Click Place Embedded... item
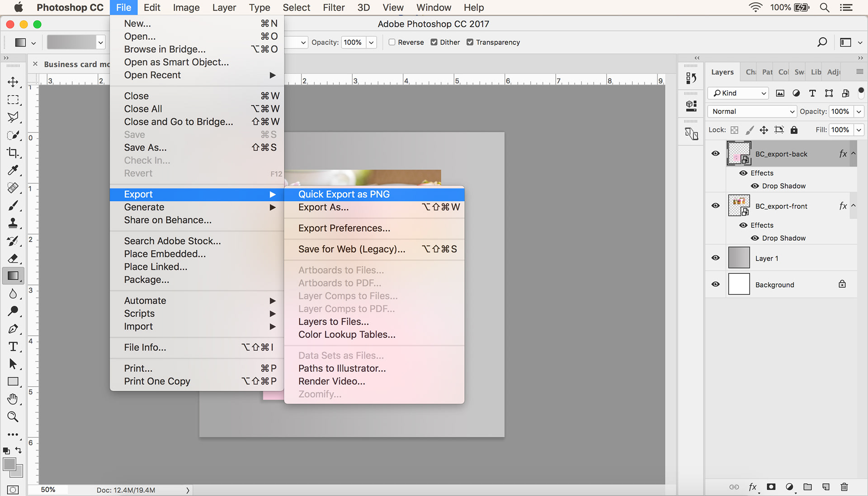The image size is (868, 496). (197, 254)
